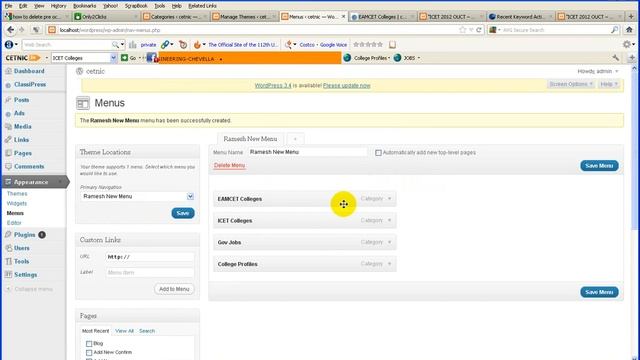Switch to View All pages tab
The width and height of the screenshot is (640, 360).
124,331
